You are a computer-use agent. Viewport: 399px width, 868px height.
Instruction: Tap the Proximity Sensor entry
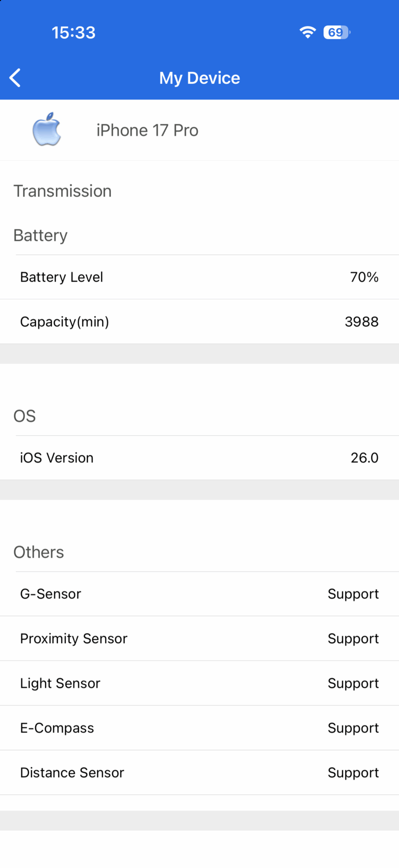[74, 638]
